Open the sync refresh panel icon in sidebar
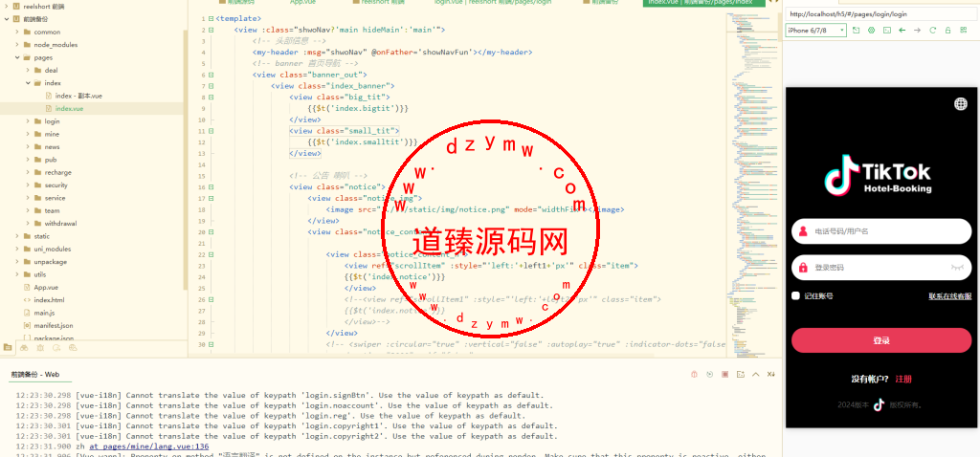Screen dimensions: 980x457 [x=56, y=347]
